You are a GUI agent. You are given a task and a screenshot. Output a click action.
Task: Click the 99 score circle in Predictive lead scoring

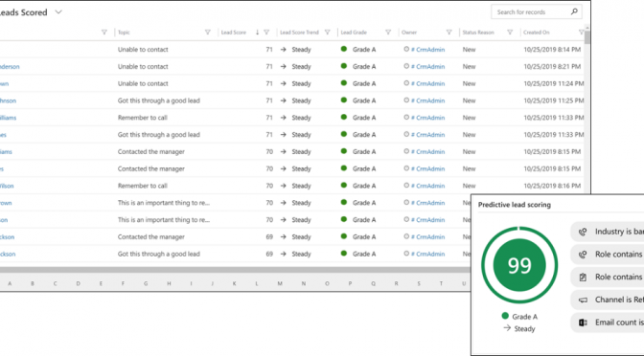519,265
